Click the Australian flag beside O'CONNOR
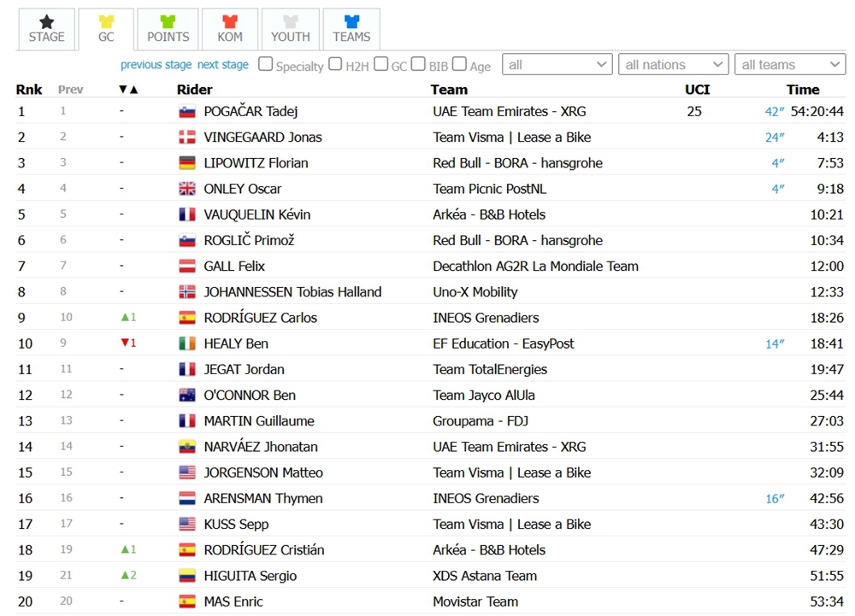855x616 pixels. [x=187, y=396]
